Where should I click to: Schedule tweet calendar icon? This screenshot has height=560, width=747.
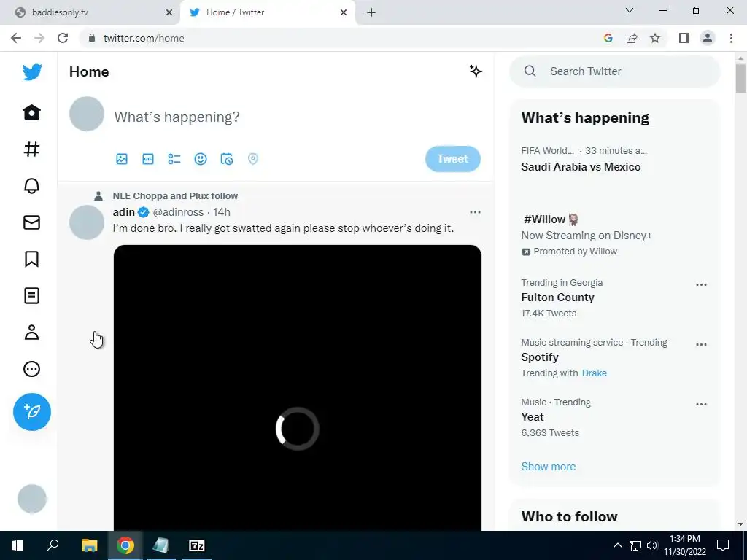227,159
